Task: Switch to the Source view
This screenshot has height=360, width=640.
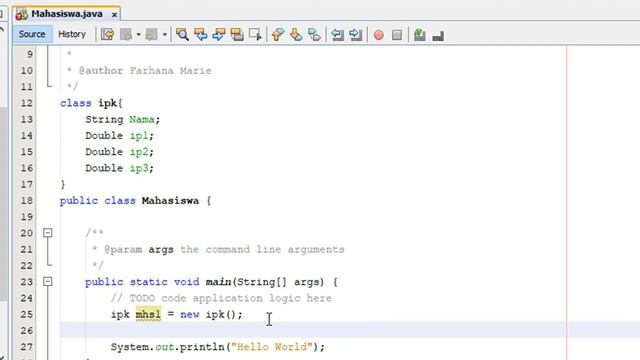Action: click(32, 34)
